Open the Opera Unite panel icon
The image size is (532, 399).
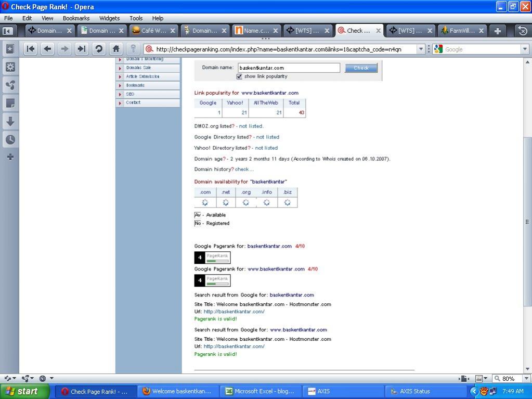pyautogui.click(x=10, y=85)
